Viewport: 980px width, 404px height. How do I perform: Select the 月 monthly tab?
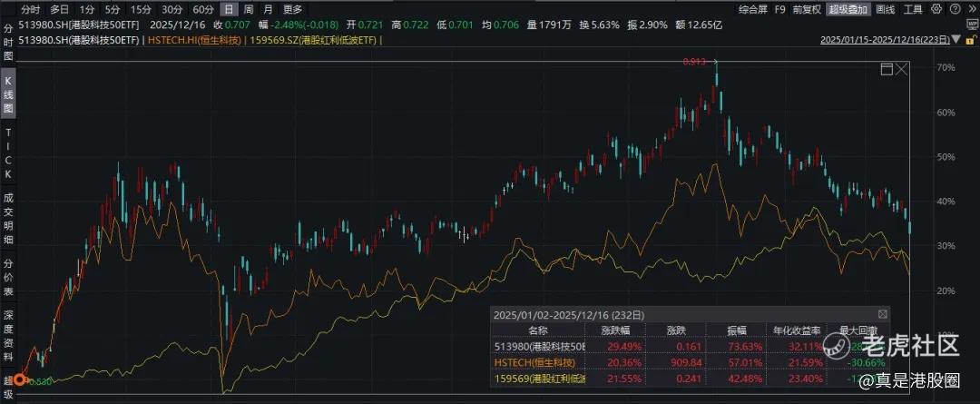(268, 9)
